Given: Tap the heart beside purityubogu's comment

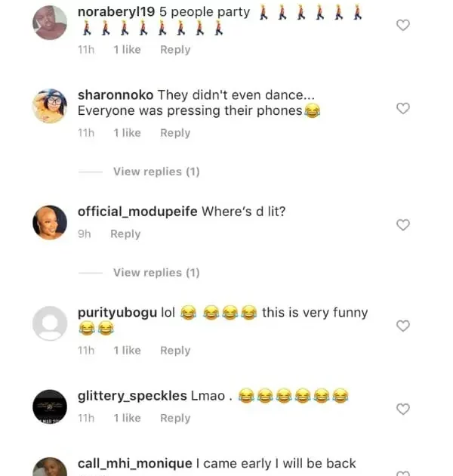Looking at the screenshot, I should coord(403,326).
